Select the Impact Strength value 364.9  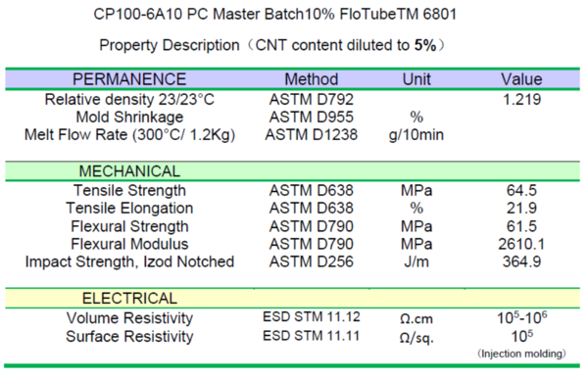[x=521, y=261]
